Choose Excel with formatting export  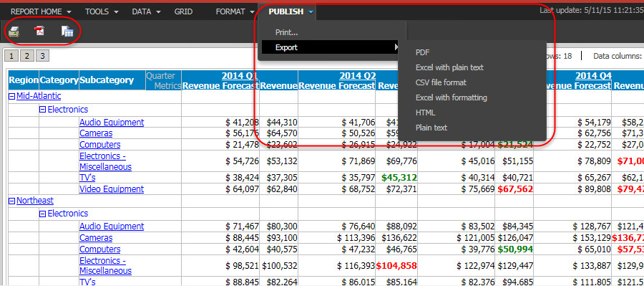coord(451,97)
